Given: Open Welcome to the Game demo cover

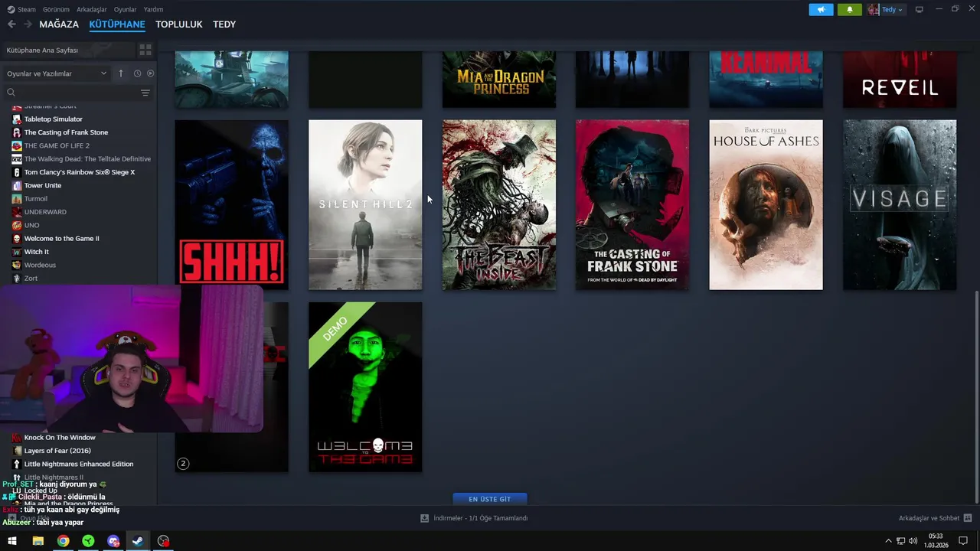Looking at the screenshot, I should click(365, 386).
